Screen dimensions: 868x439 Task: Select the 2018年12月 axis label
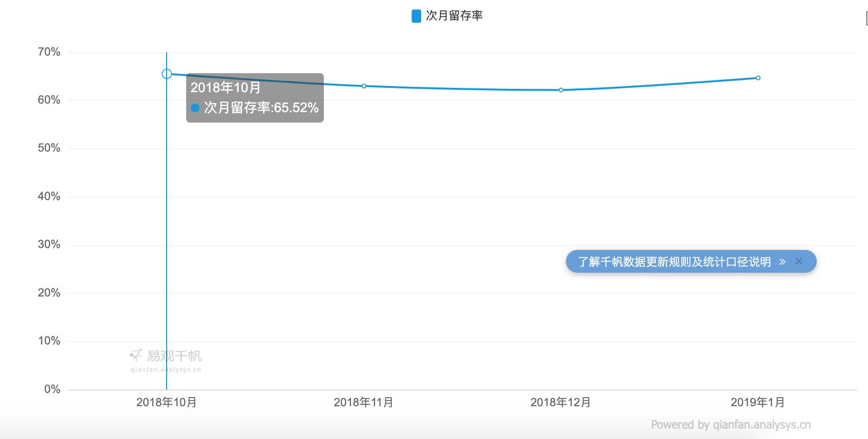[x=560, y=402]
